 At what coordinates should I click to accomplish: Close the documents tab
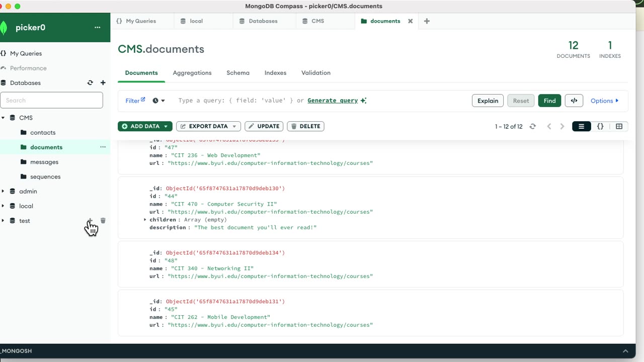[x=410, y=21]
